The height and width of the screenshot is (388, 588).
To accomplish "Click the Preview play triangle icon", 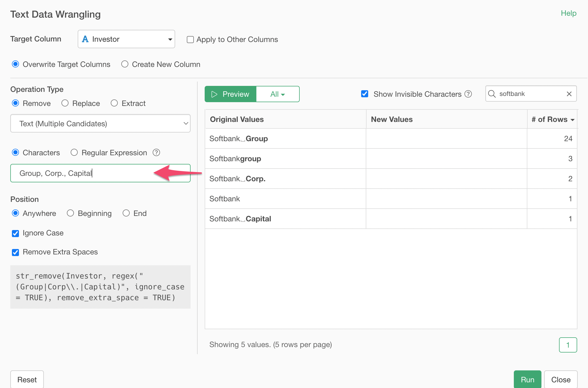I will [214, 94].
